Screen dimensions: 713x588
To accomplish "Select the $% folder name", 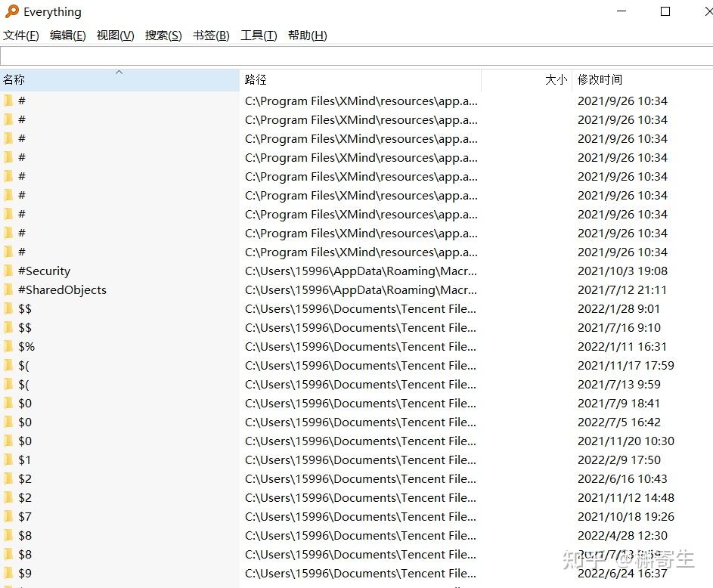I will point(26,347).
